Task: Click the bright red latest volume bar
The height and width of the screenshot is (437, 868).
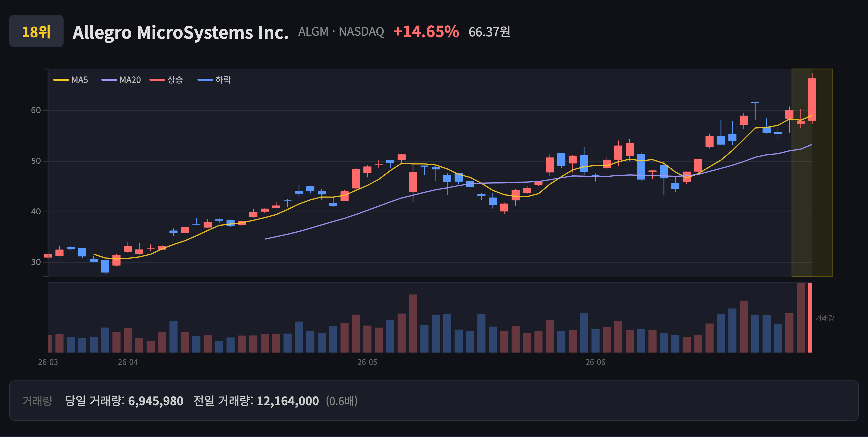Action: 810,318
